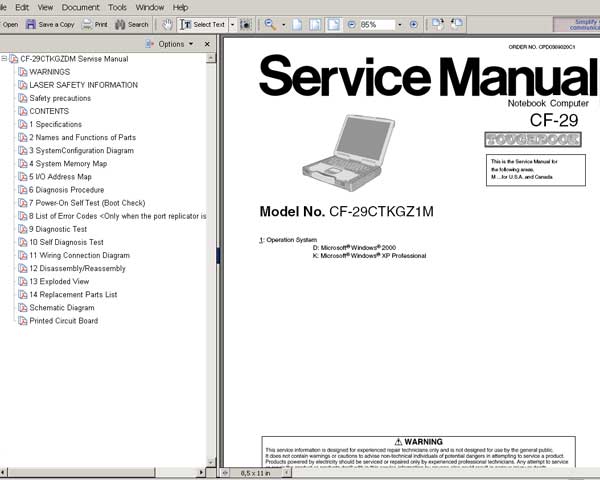
Task: Open Schematic Diagram bookmark
Action: click(x=62, y=308)
